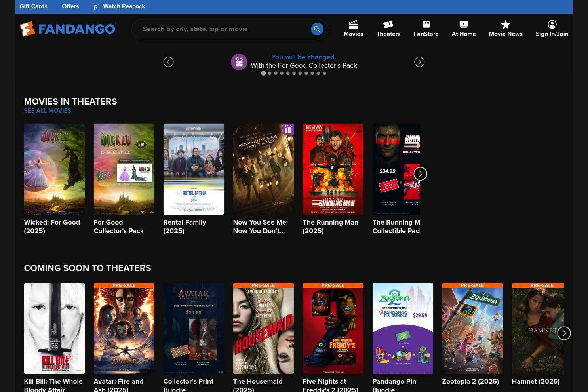Click Watch Peacock in top bar
The width and height of the screenshot is (588, 392).
124,6
